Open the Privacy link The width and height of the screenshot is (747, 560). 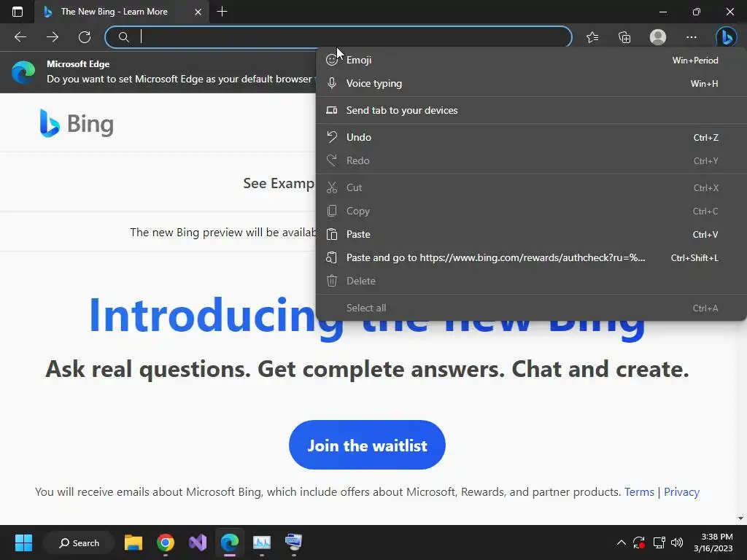pos(681,492)
